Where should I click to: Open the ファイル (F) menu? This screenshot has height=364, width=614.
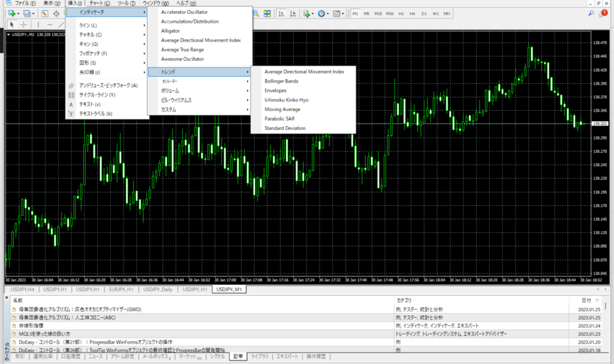point(25,3)
